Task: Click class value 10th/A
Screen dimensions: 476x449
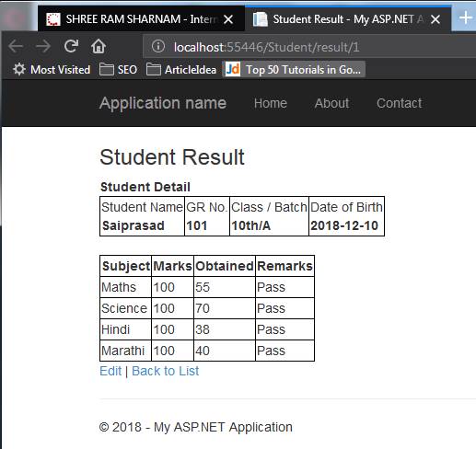Action: (251, 225)
